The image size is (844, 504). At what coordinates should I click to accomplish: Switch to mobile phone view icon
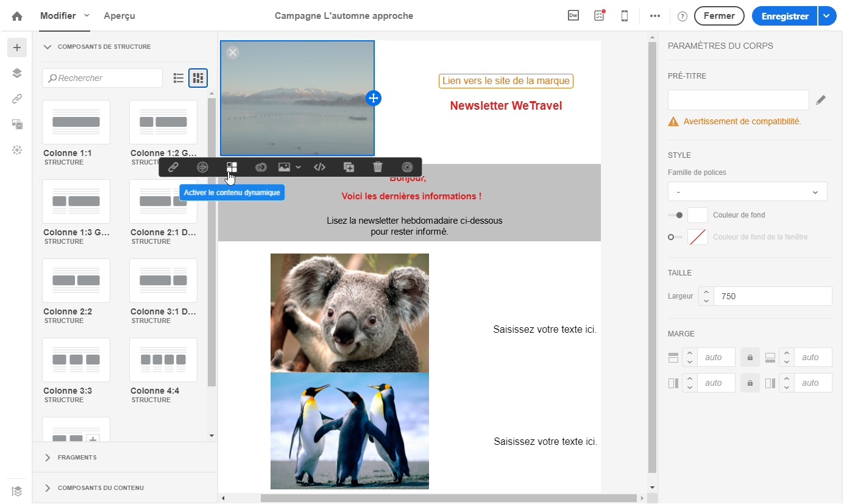625,16
